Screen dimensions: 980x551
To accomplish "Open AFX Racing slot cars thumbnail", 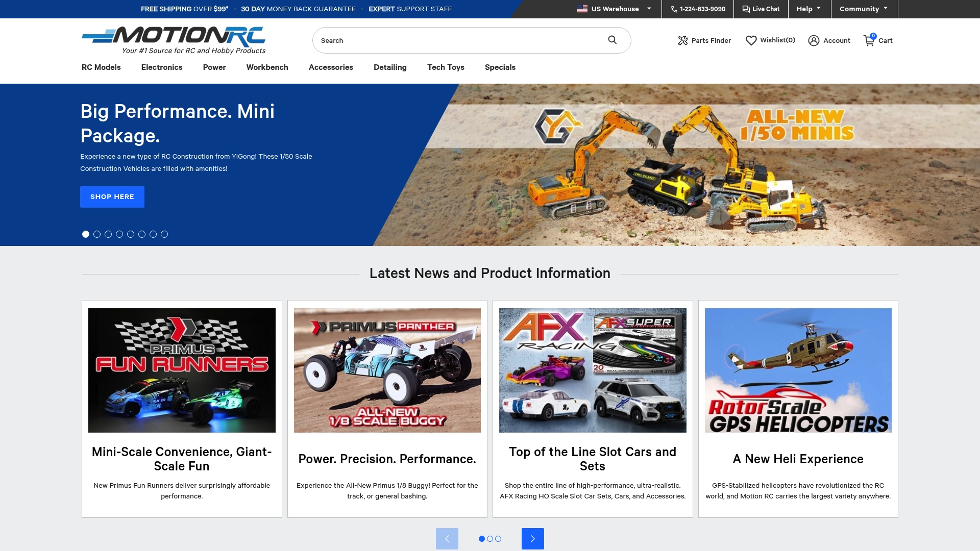I will (x=593, y=370).
